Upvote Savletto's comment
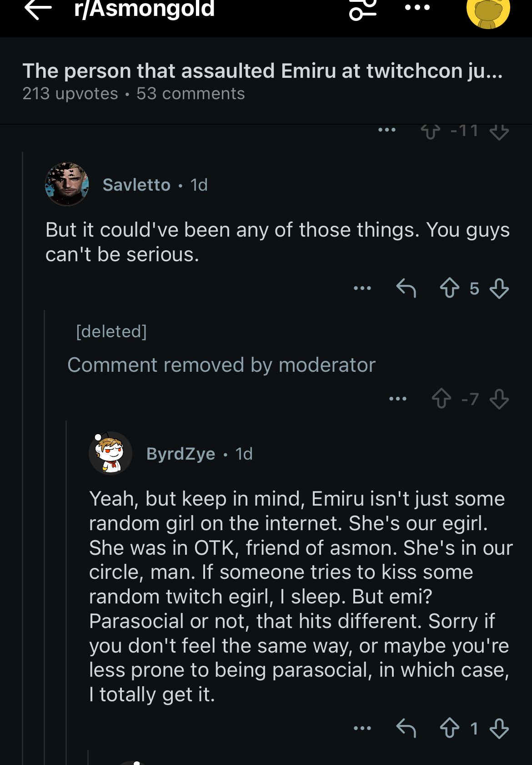The width and height of the screenshot is (532, 765). click(449, 288)
